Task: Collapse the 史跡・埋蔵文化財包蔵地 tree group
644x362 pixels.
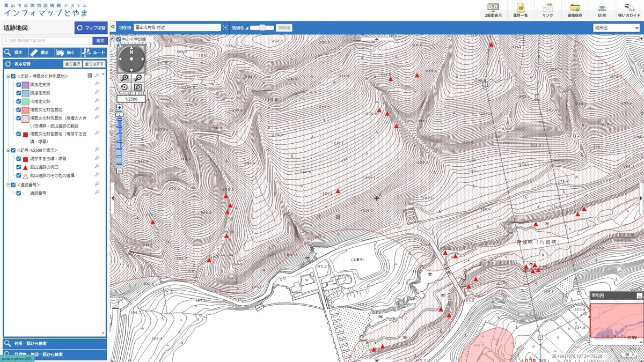Action: click(x=8, y=76)
